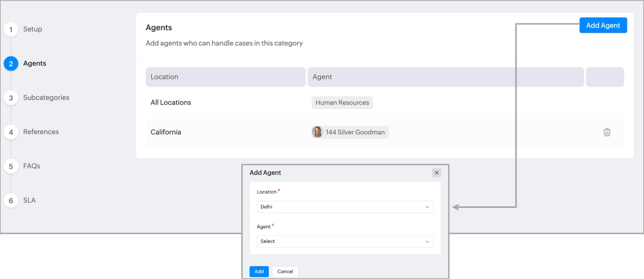
Task: Go to the SLA step label
Action: (29, 200)
